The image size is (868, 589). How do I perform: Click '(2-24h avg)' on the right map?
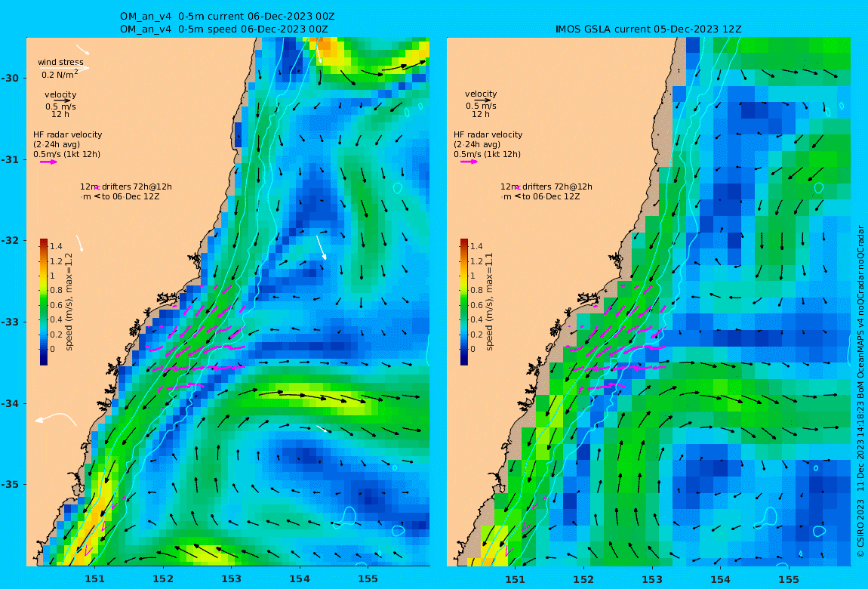pyautogui.click(x=477, y=144)
